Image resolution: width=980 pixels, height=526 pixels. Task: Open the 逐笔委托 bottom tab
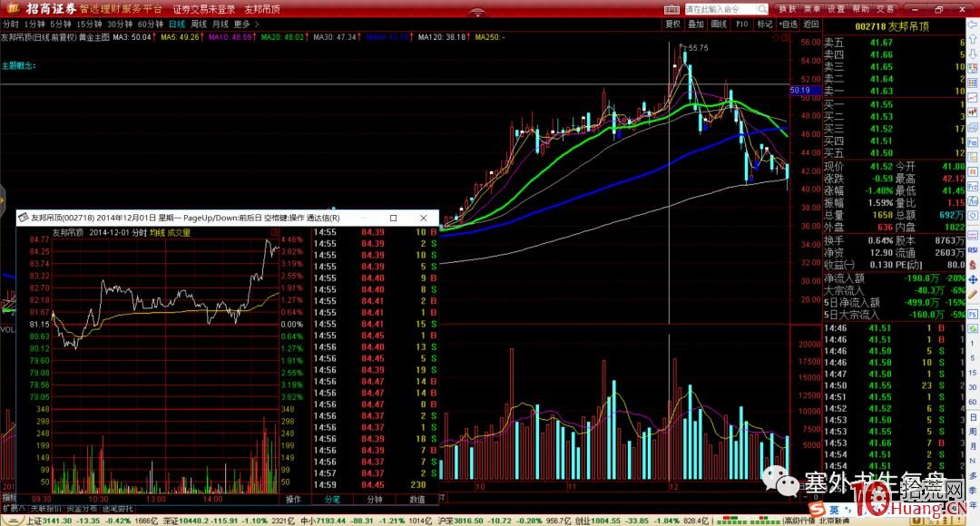pos(118,509)
